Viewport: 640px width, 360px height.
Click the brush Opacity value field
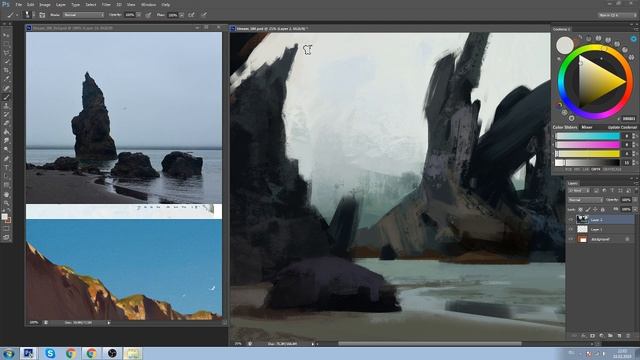130,15
